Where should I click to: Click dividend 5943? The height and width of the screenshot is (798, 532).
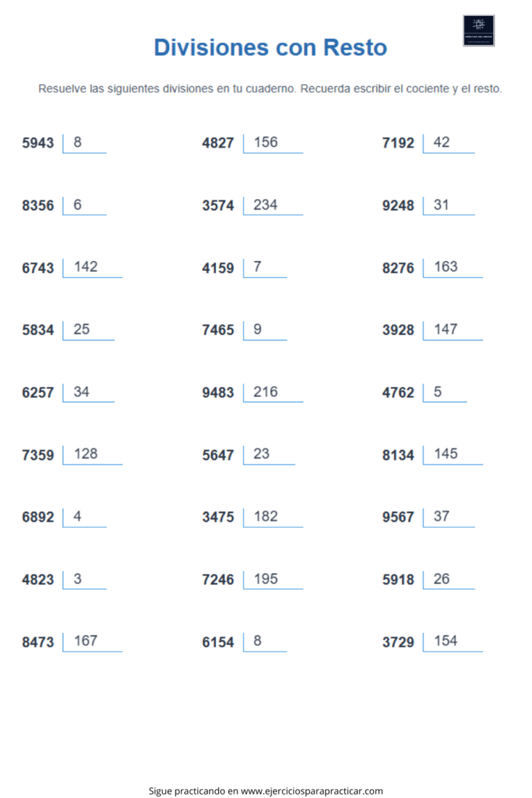[x=37, y=143]
